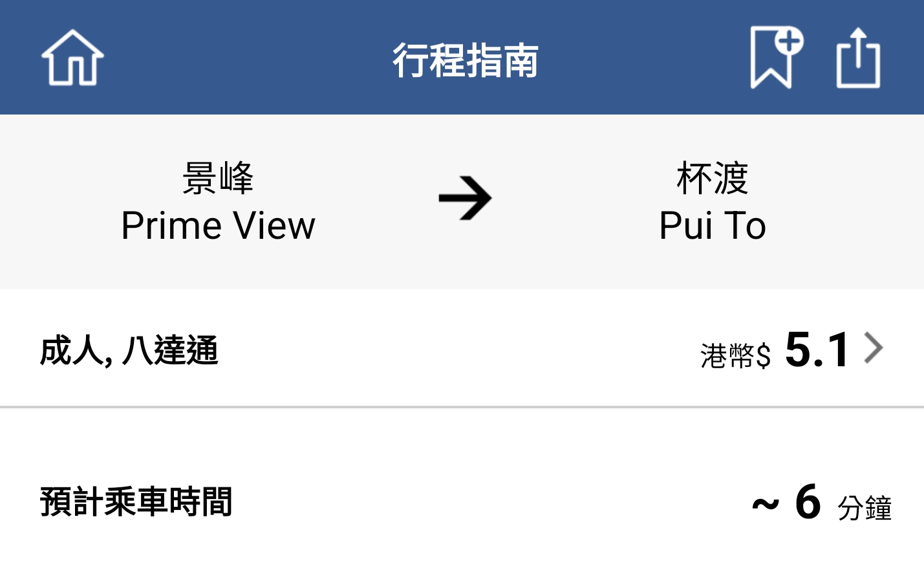Open the 成人, 八達通 fare row
Screen dimensions: 924x585
[462, 348]
